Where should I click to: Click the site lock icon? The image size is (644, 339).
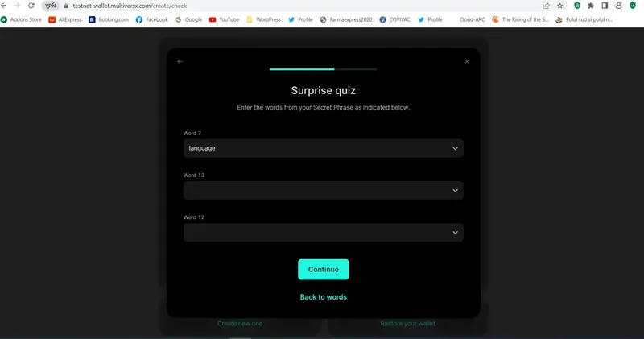click(66, 6)
